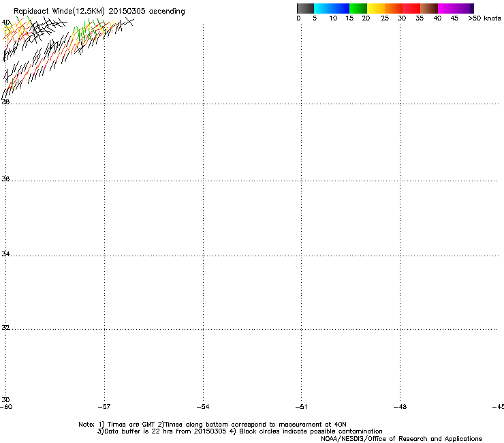Click the '38' latitude axis label

point(5,102)
